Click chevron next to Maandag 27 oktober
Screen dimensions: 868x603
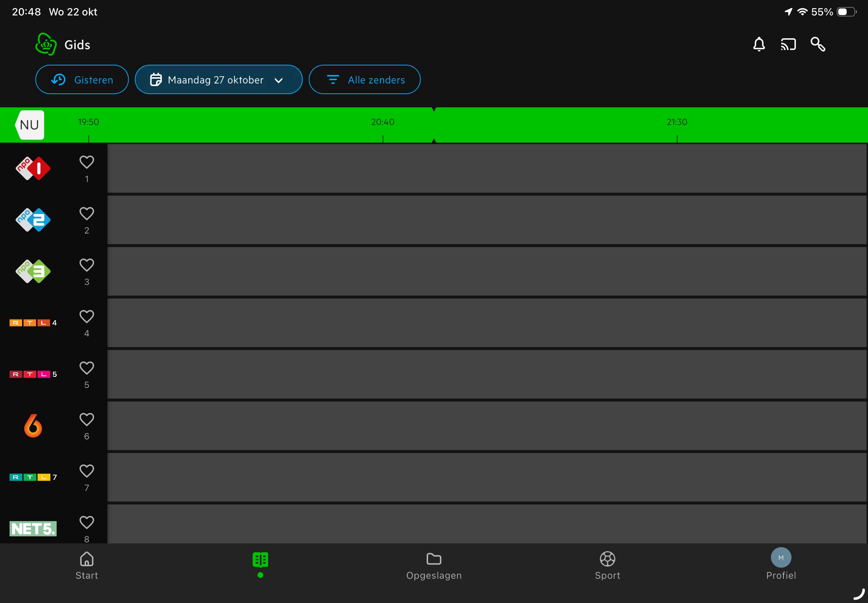point(278,80)
